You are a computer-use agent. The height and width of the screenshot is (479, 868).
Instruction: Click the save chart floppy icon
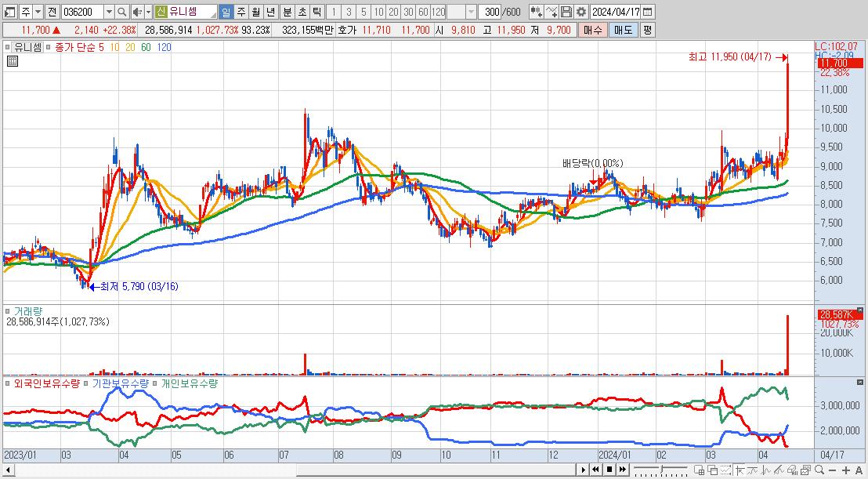(566, 12)
